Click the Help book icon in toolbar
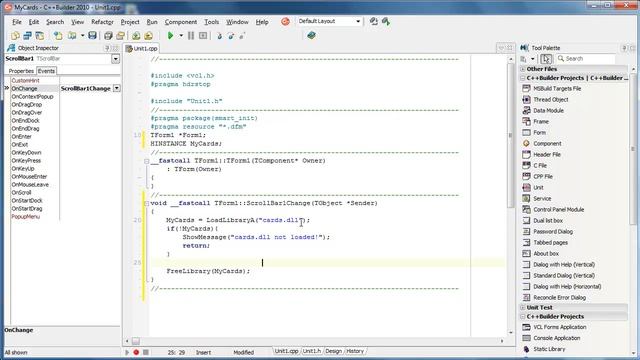This screenshot has width=640, height=360. coord(311,36)
